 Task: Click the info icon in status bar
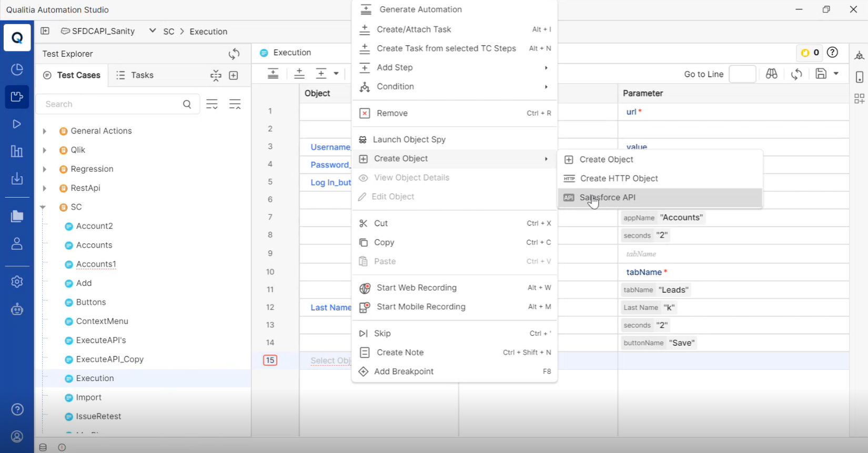point(62,447)
